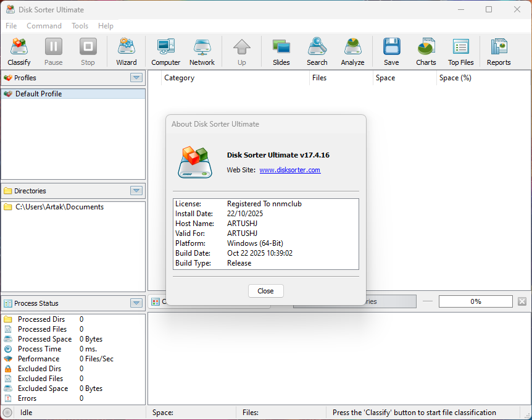The height and width of the screenshot is (420, 532).
Task: Open the www.disksorter.com link
Action: click(x=289, y=170)
